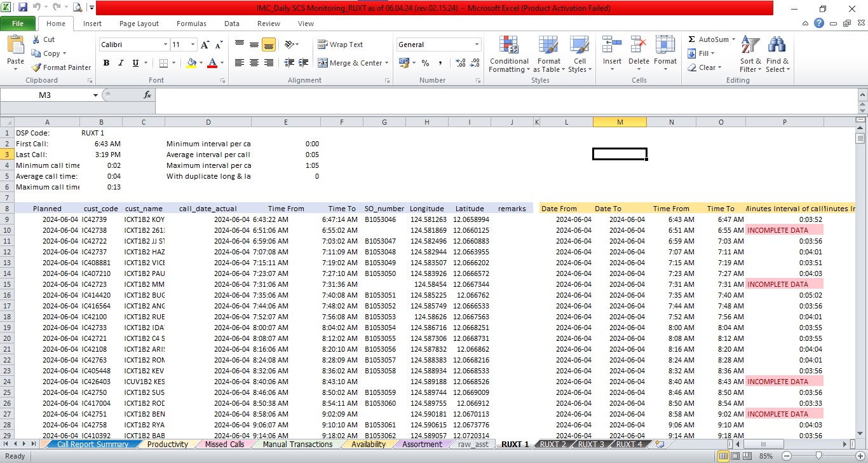Image resolution: width=868 pixels, height=463 pixels.
Task: Open the File tab
Action: coord(18,24)
